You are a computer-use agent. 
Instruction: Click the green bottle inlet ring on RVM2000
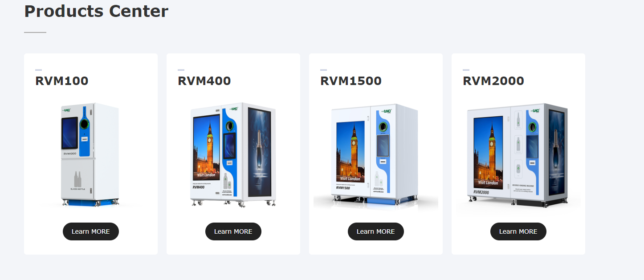(532, 127)
